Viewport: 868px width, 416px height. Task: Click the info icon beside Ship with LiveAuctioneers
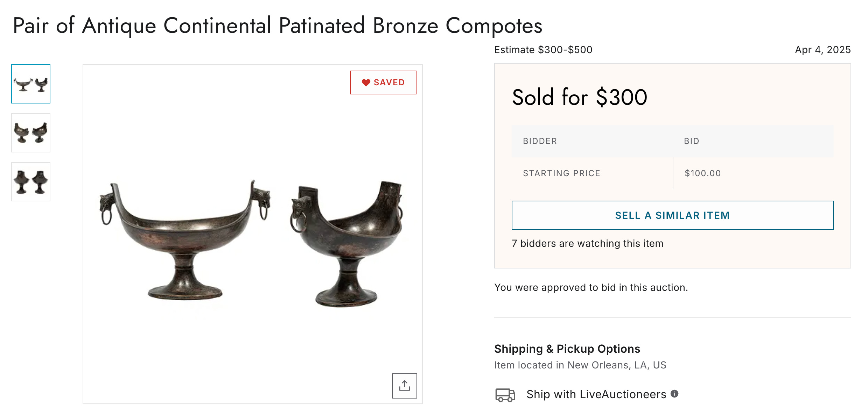pos(674,394)
